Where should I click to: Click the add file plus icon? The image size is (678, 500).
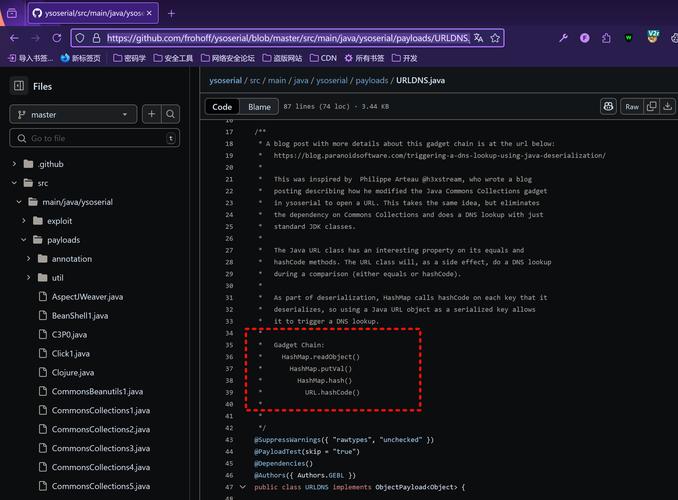pos(152,115)
